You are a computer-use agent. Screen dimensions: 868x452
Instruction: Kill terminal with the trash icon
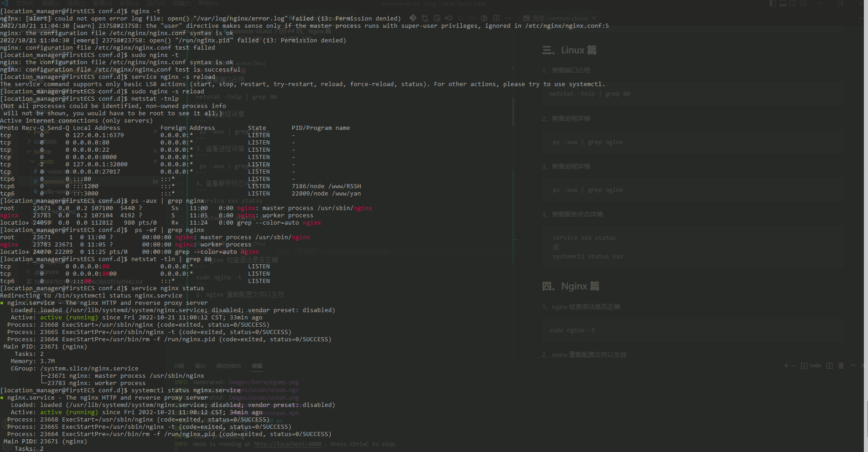coord(841,366)
